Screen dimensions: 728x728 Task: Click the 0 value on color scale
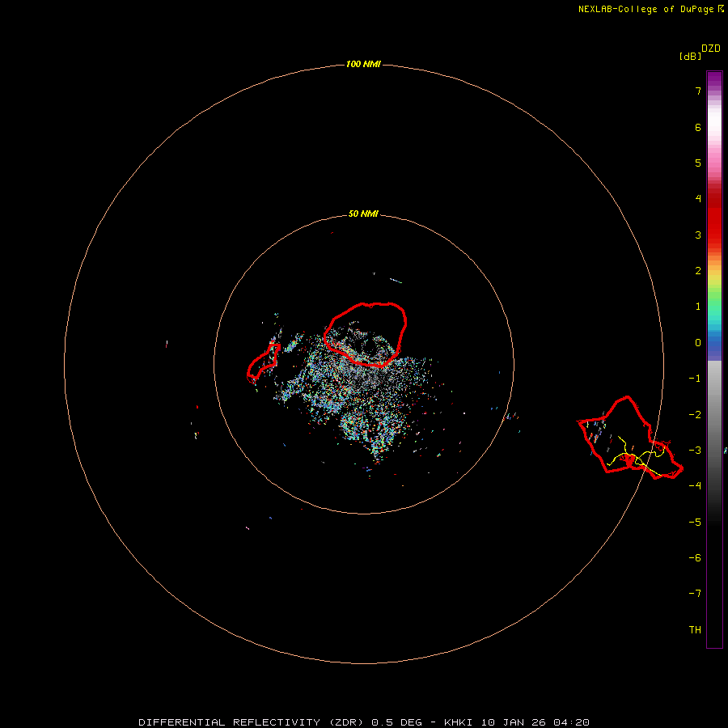698,343
